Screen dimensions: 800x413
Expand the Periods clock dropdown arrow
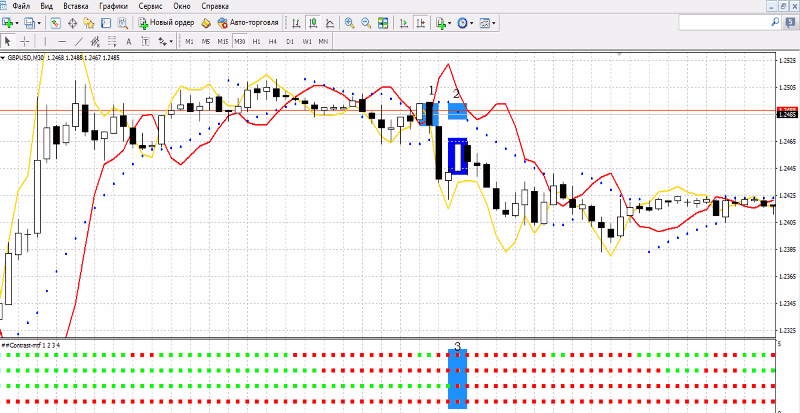pyautogui.click(x=472, y=23)
